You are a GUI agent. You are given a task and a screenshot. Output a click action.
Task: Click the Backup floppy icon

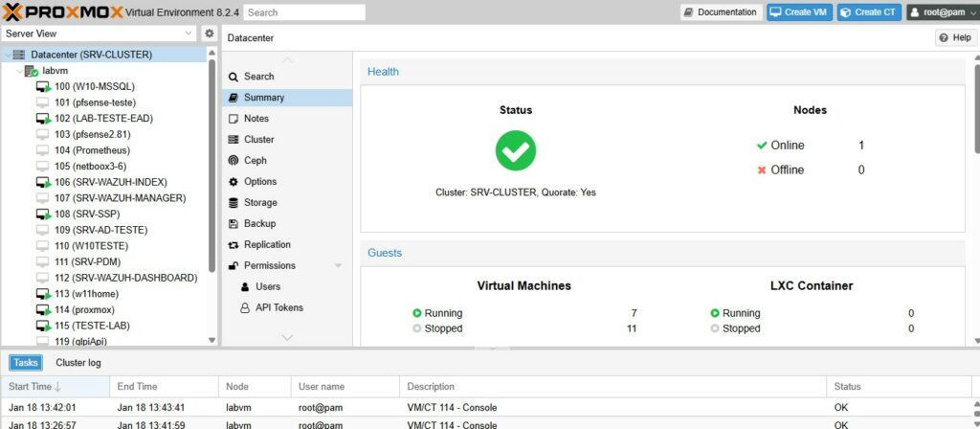[x=234, y=223]
